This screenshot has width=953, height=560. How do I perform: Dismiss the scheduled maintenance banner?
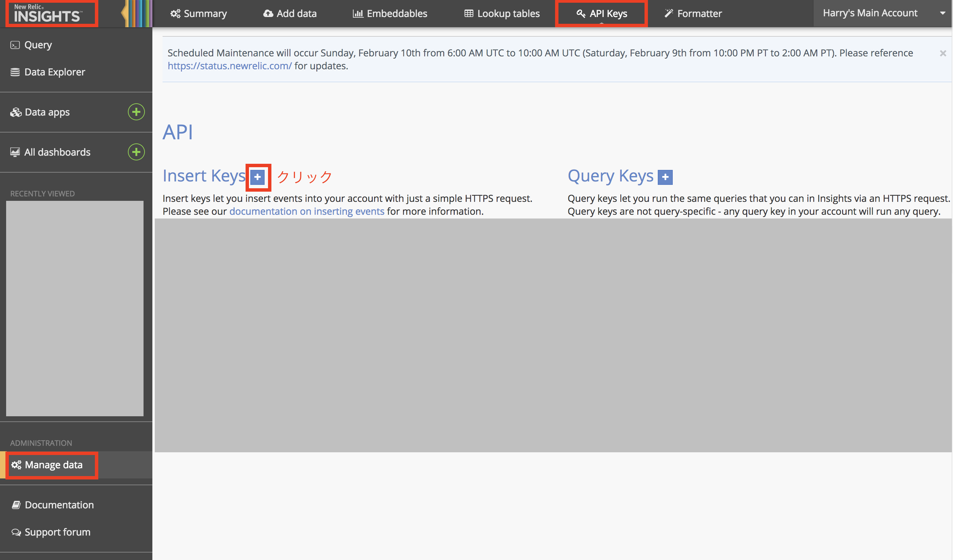(x=942, y=53)
